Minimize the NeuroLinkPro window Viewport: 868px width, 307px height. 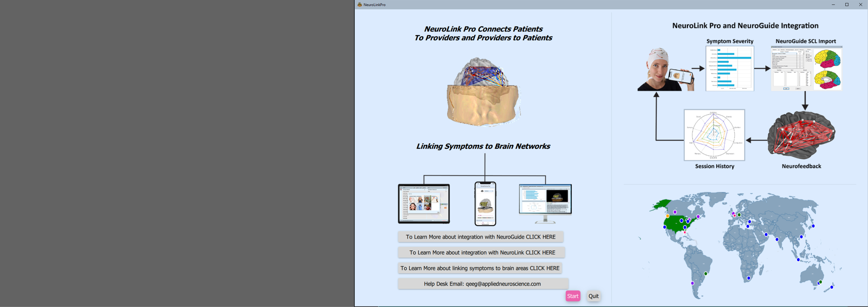click(x=833, y=5)
